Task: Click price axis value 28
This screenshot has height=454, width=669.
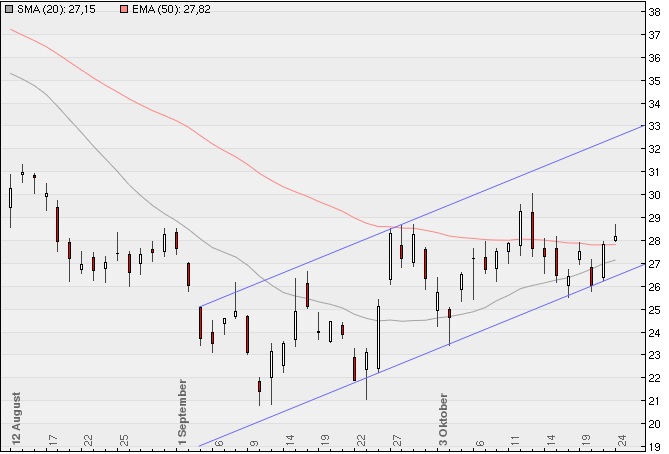Action: coord(654,241)
